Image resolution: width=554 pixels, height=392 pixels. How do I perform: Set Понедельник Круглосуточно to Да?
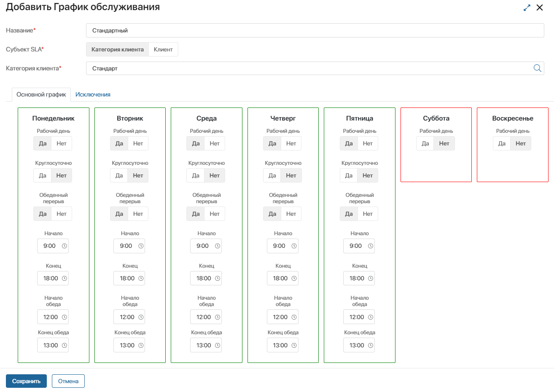point(43,176)
